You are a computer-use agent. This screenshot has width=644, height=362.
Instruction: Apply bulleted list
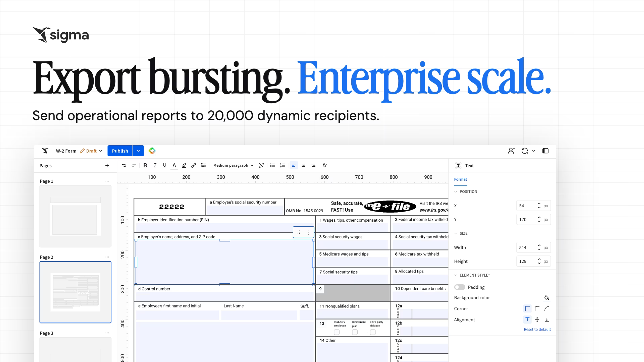pos(273,165)
